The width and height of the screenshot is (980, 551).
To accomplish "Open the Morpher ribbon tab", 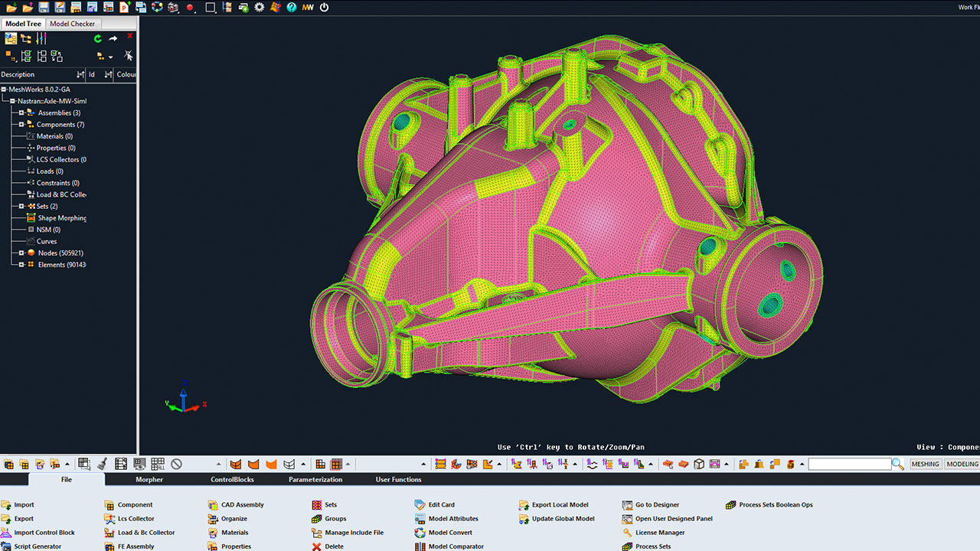I will tap(149, 480).
